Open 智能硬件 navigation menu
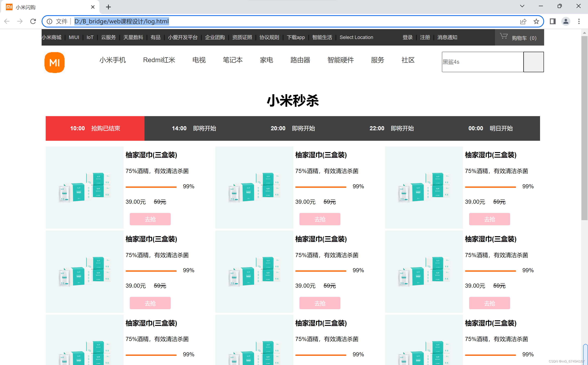The width and height of the screenshot is (588, 365). tap(340, 60)
